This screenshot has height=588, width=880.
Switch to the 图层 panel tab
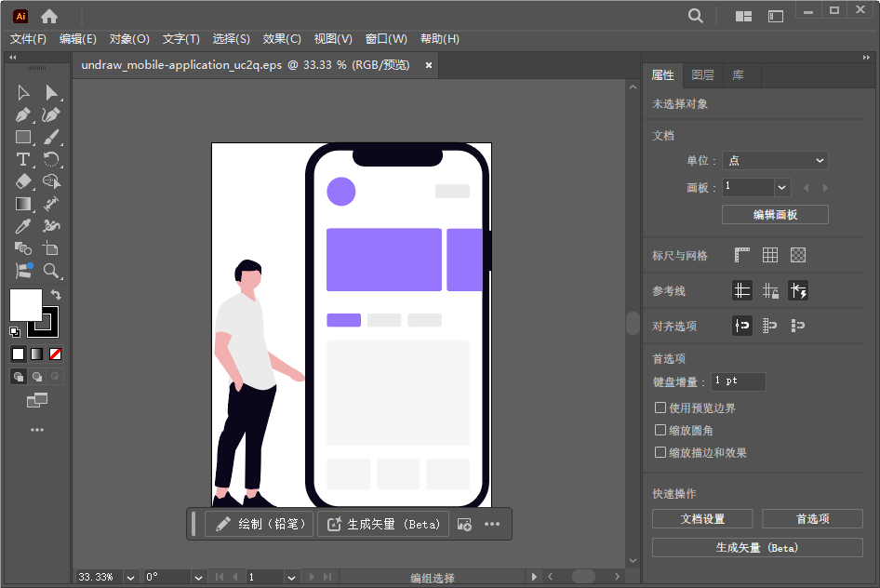702,75
